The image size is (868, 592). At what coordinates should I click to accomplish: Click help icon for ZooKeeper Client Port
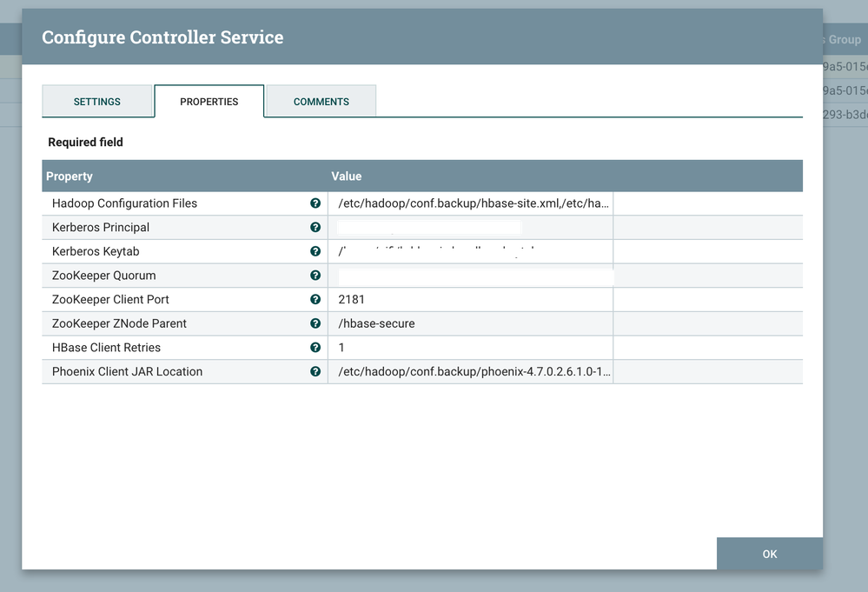pyautogui.click(x=315, y=299)
